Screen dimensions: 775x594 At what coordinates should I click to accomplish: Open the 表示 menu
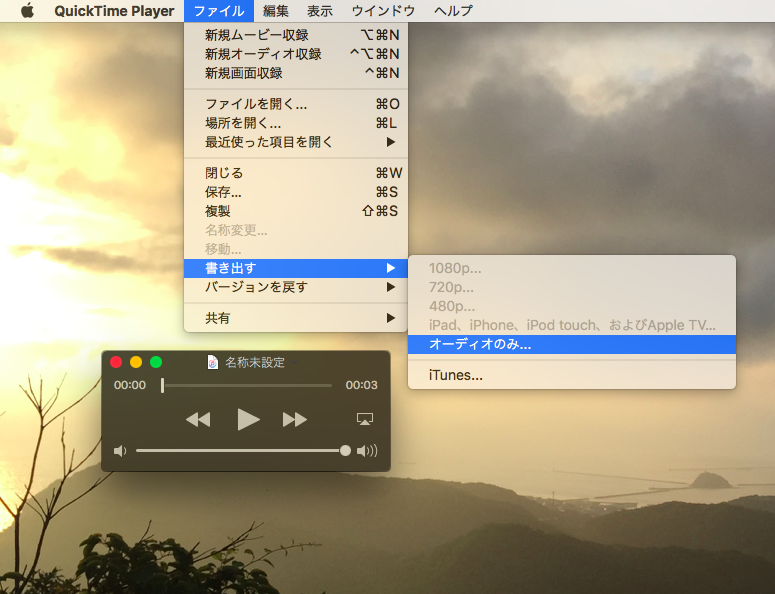320,11
